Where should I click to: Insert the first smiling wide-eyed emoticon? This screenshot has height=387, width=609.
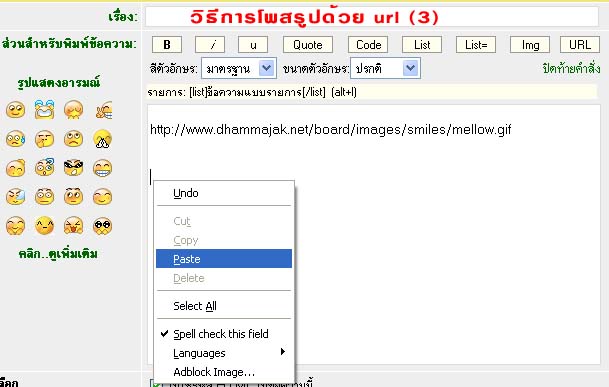click(16, 110)
